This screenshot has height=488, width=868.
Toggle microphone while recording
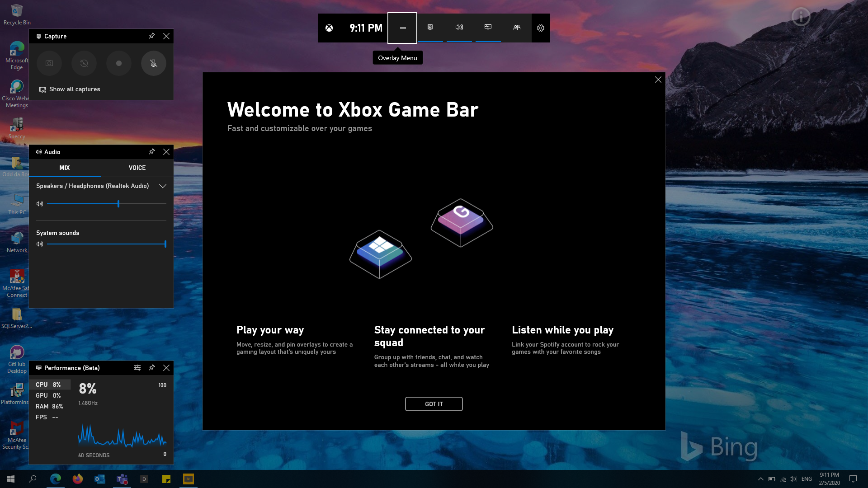coord(154,63)
